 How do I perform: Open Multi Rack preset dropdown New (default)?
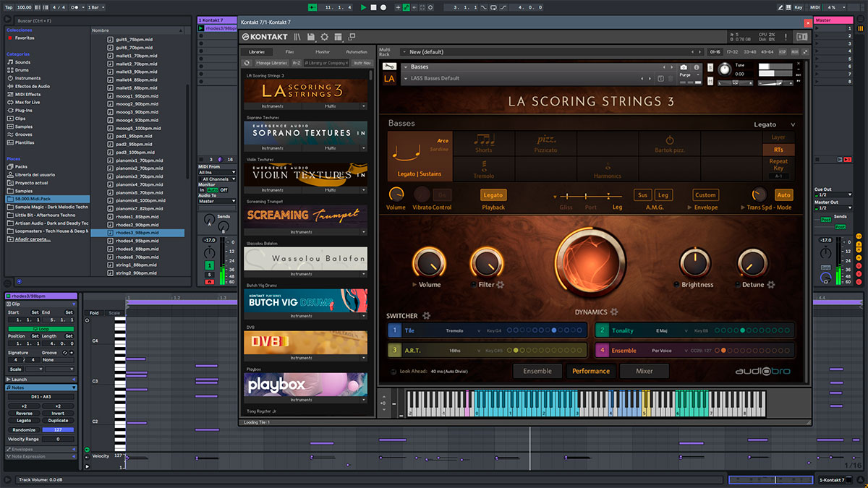point(548,52)
